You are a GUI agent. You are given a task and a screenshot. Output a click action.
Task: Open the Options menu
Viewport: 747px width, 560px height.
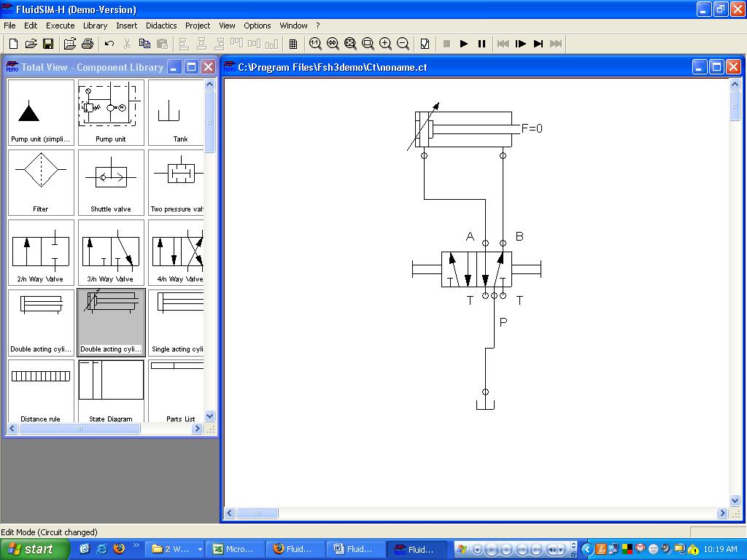258,26
